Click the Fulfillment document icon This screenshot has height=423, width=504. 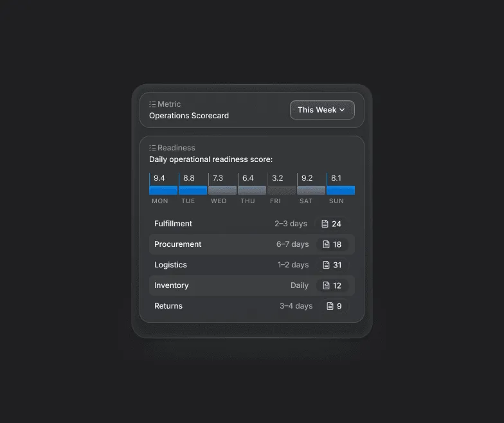[x=325, y=224]
